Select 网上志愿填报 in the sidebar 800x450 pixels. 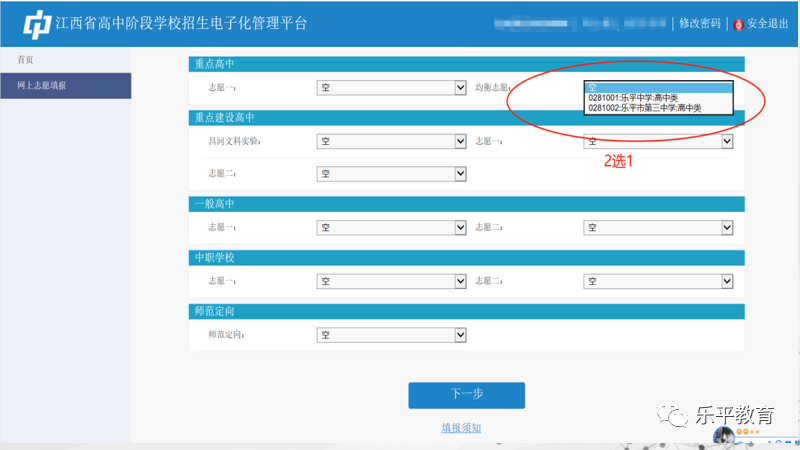point(42,86)
